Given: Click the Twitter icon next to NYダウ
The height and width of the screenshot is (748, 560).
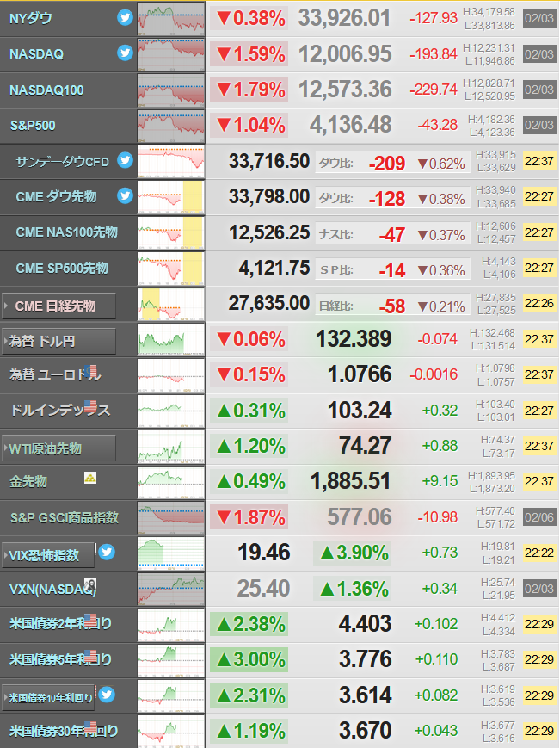Looking at the screenshot, I should coord(125,18).
